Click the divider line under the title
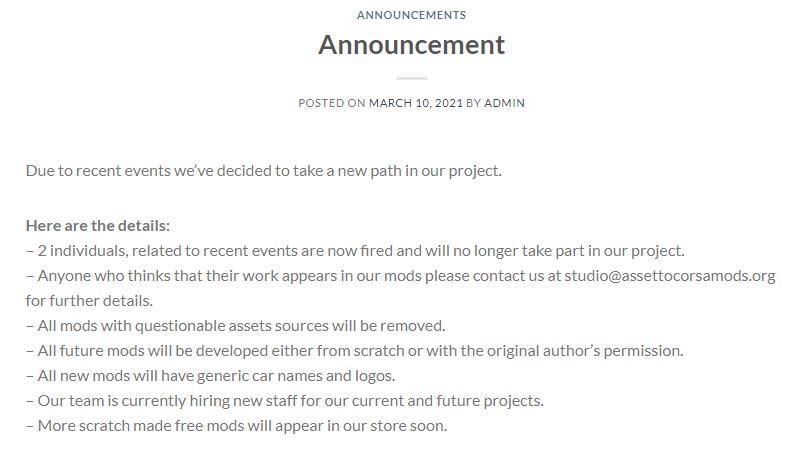This screenshot has width=800, height=450. (x=412, y=78)
